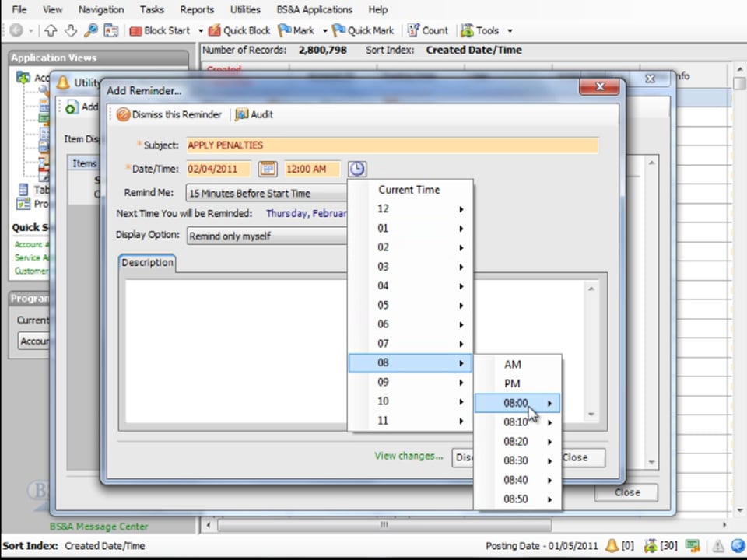Open the calendar date picker icon
This screenshot has width=747, height=560.
point(268,169)
